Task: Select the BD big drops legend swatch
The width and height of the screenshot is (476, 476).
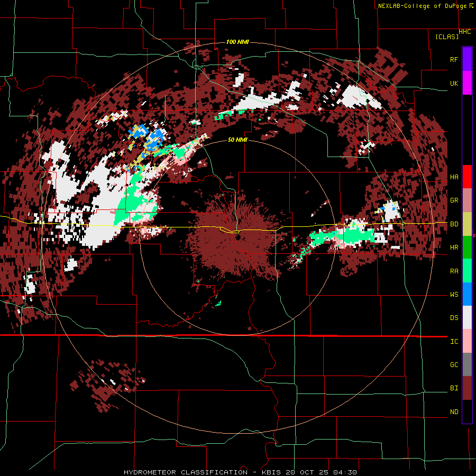Action: (x=467, y=224)
